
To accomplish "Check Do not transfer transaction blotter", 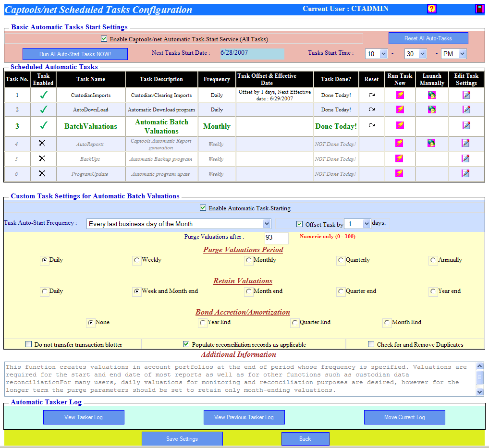I will 28,344.
